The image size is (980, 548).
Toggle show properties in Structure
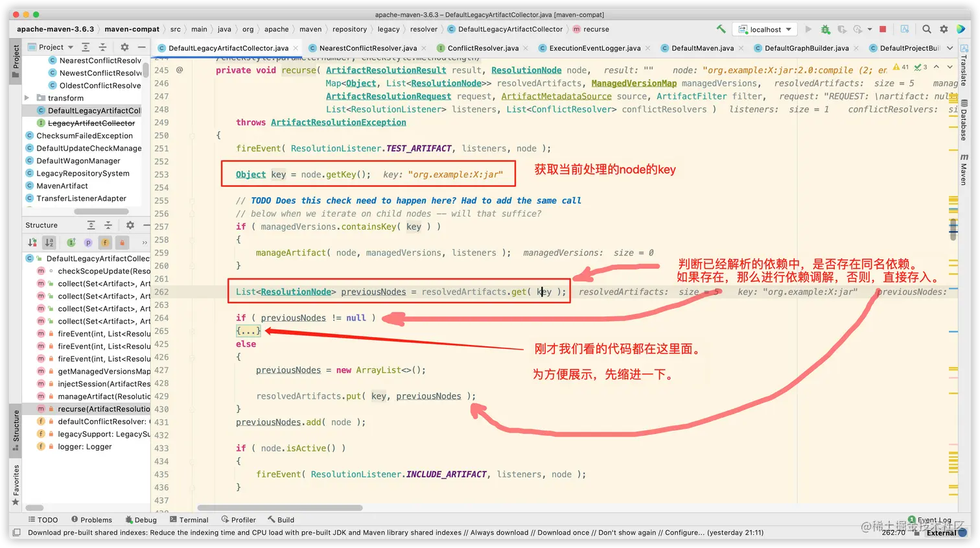(x=88, y=243)
